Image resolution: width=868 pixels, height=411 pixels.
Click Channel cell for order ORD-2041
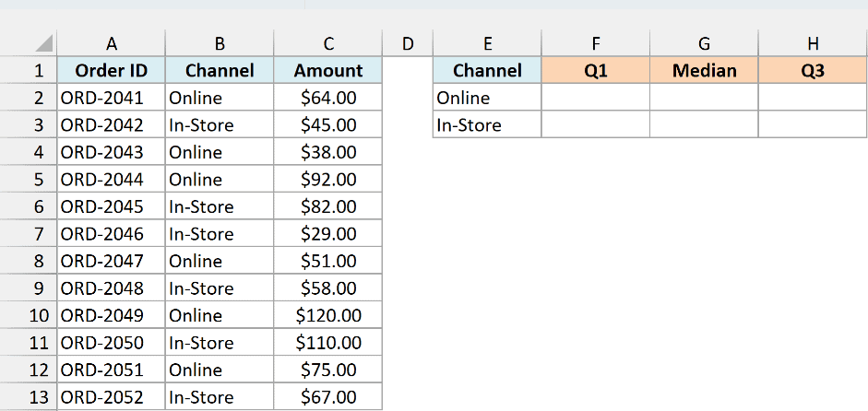[x=220, y=98]
